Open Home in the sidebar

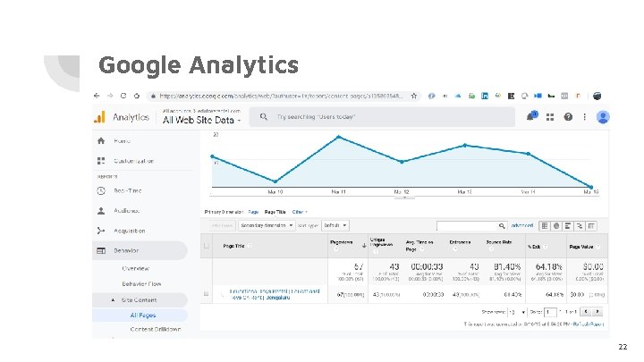tap(122, 141)
